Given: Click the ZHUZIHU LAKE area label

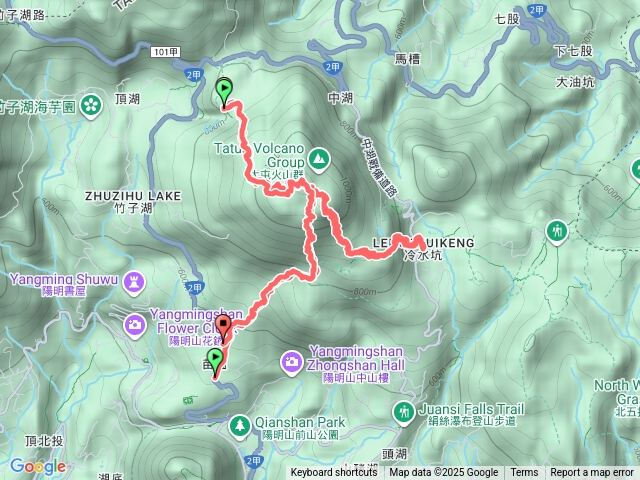Looking at the screenshot, I should click(x=133, y=196).
